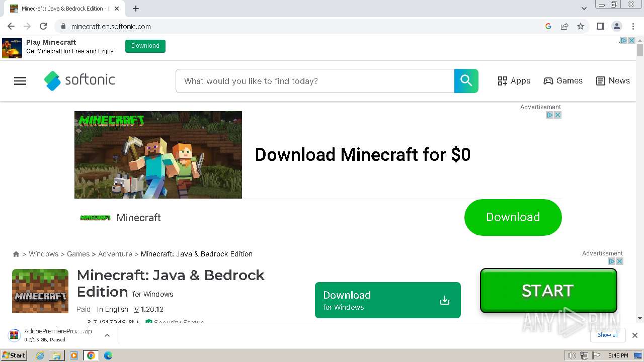This screenshot has height=362, width=644.
Task: Click the green Download ad button
Action: (x=513, y=217)
